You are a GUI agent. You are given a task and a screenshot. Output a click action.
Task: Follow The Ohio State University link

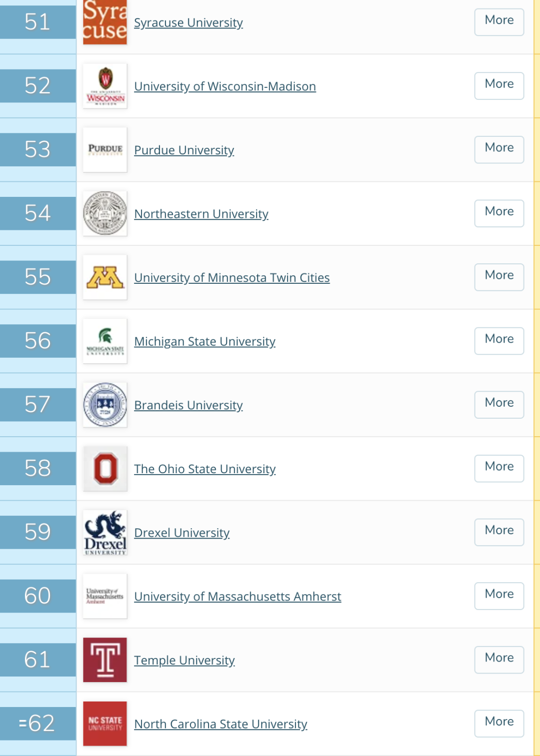tap(204, 469)
